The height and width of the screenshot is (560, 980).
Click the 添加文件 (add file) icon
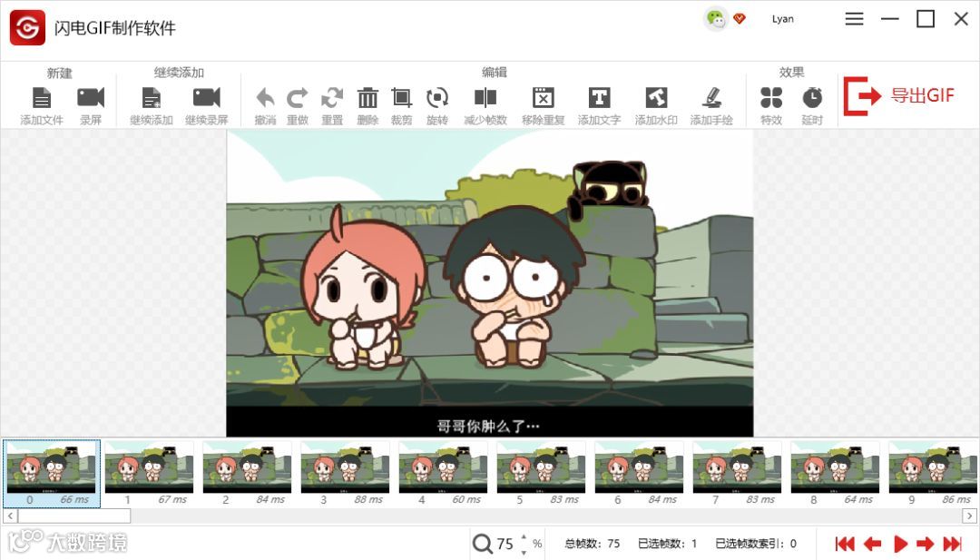click(42, 98)
